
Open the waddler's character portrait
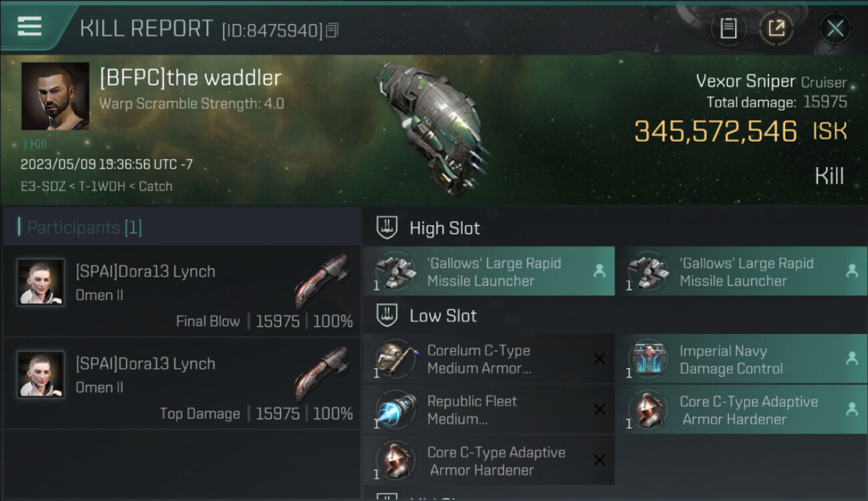tap(55, 96)
